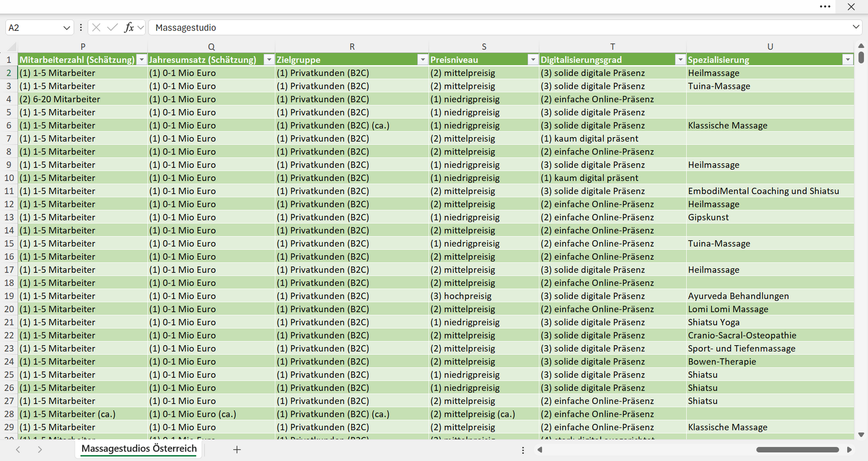Click the previous sheet navigation arrow
The image size is (868, 461).
coord(18,449)
